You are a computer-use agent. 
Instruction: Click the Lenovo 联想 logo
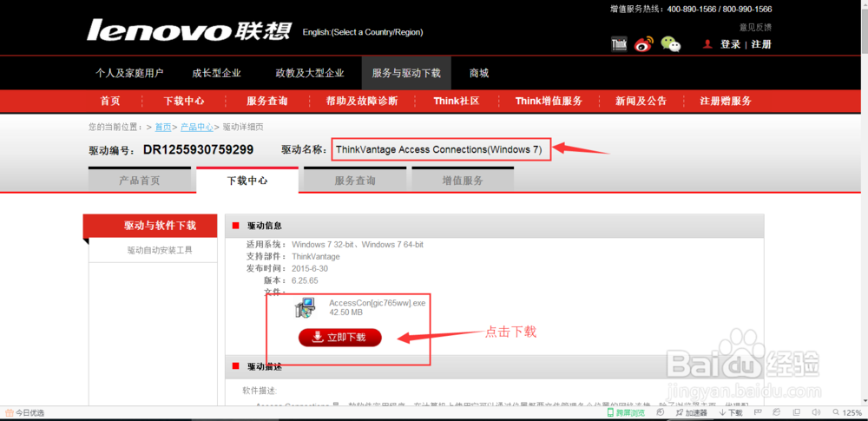[188, 30]
